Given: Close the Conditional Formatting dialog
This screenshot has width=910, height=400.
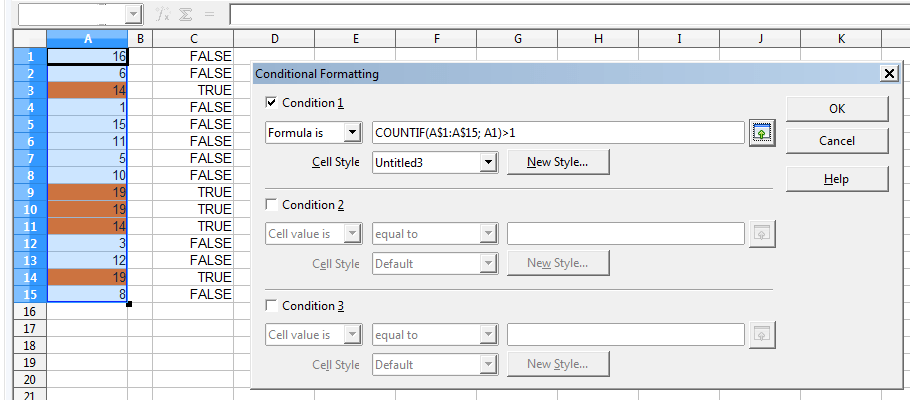Looking at the screenshot, I should 888,74.
